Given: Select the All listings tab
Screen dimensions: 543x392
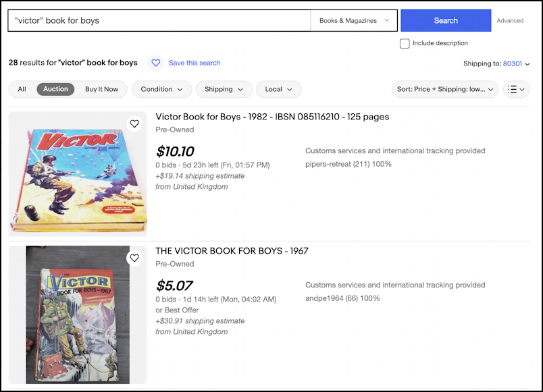Looking at the screenshot, I should tap(22, 89).
